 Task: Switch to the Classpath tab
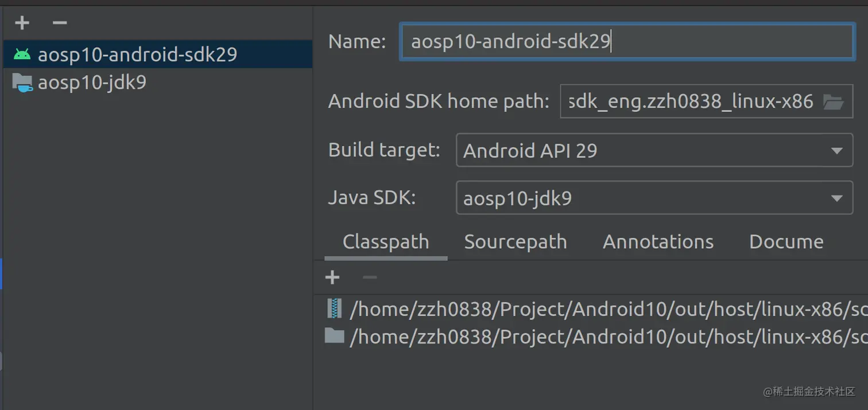tap(386, 242)
